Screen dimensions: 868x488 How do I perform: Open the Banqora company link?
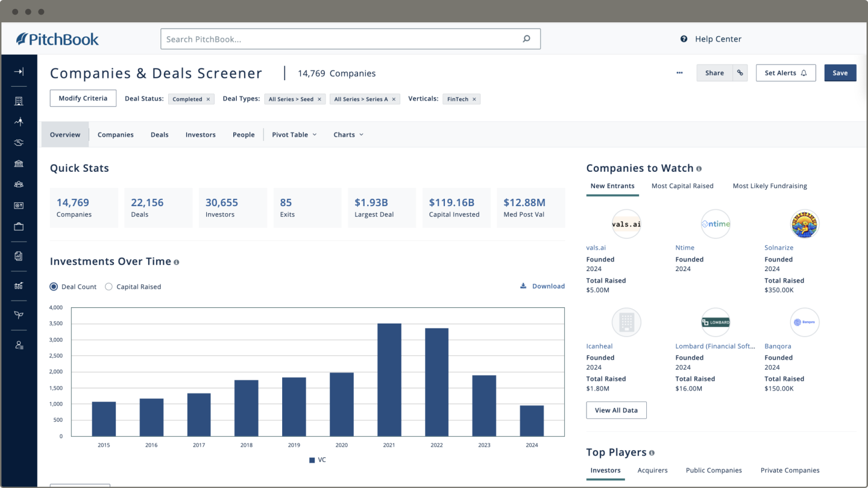coord(778,346)
